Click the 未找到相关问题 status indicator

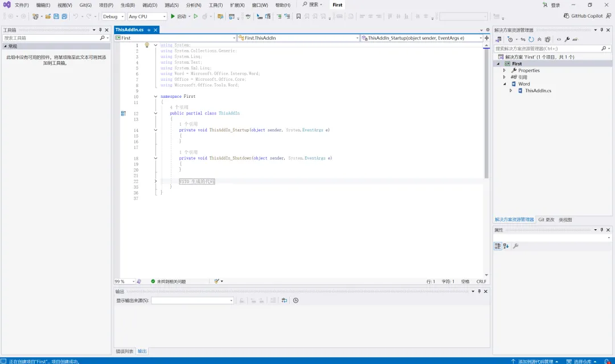pos(168,282)
